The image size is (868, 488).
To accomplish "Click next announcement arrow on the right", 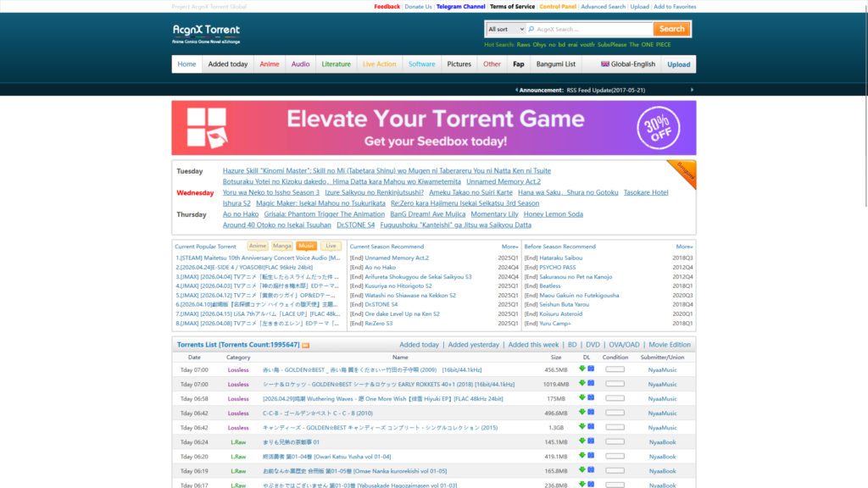I will [x=692, y=89].
